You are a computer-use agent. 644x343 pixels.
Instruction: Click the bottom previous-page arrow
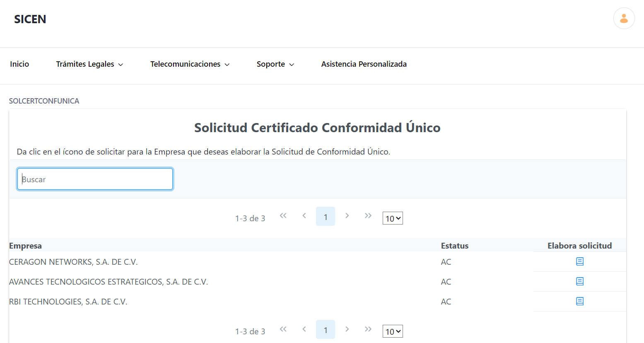point(304,329)
